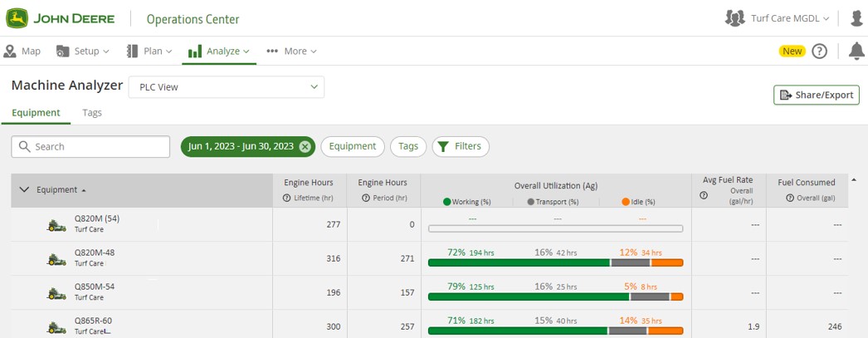Open the PLC View dropdown
Screen dimensions: 868x338
point(227,87)
